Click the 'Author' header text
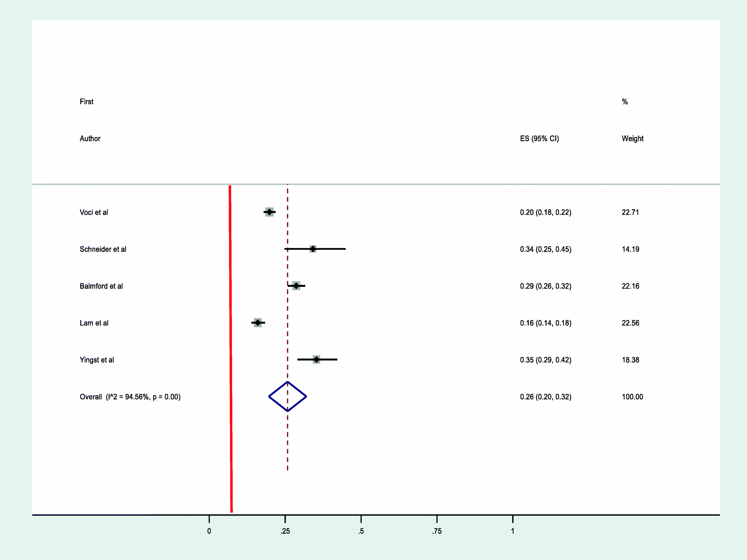 pos(90,138)
